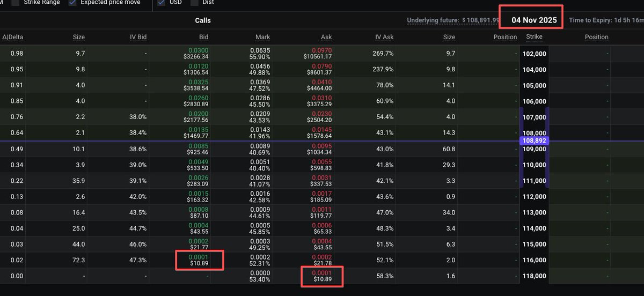Image resolution: width=644 pixels, height=296 pixels.
Task: Click the 0.0410 ask price $4464.00
Action: 319,85
